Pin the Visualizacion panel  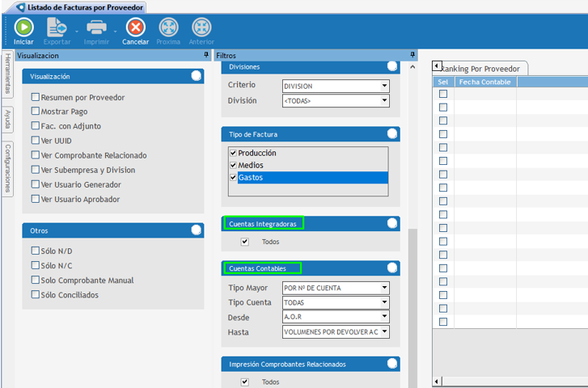click(207, 55)
